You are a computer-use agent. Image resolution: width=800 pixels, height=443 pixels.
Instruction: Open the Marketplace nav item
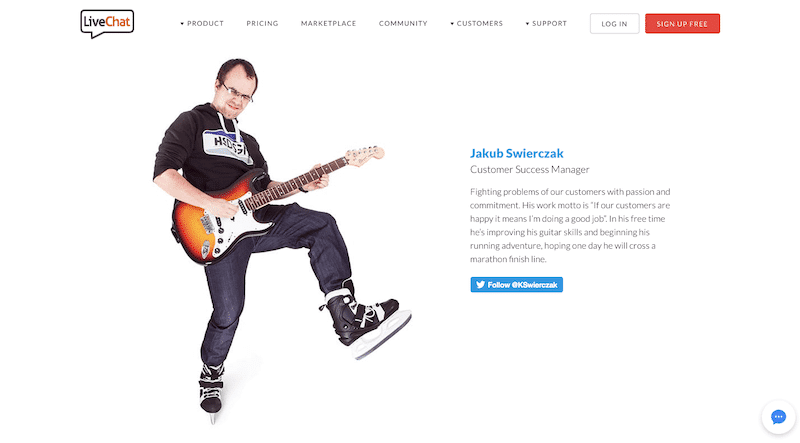[329, 23]
